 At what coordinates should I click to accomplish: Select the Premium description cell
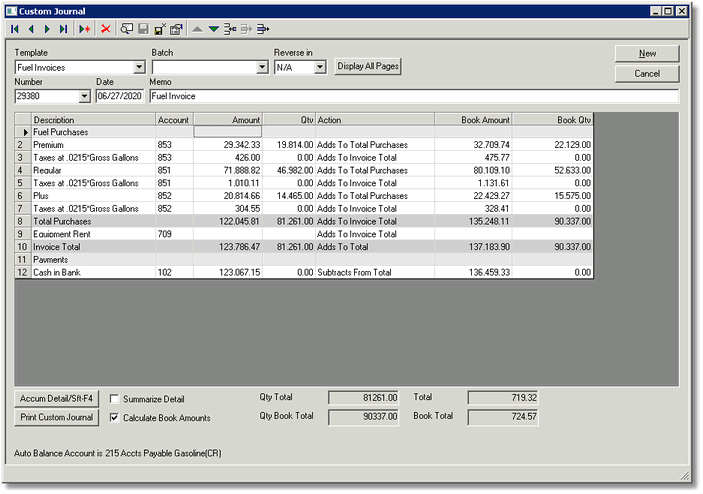pyautogui.click(x=93, y=145)
